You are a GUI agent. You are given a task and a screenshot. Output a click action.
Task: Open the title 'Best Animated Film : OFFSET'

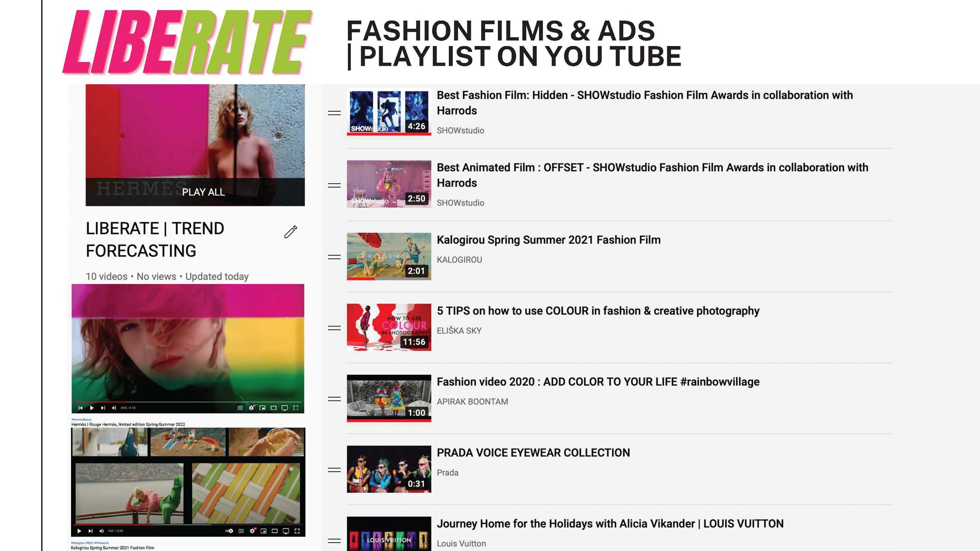coord(653,175)
